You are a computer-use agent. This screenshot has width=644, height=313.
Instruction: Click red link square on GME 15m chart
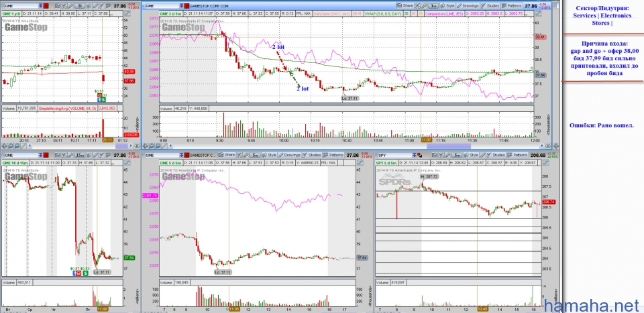point(46,155)
